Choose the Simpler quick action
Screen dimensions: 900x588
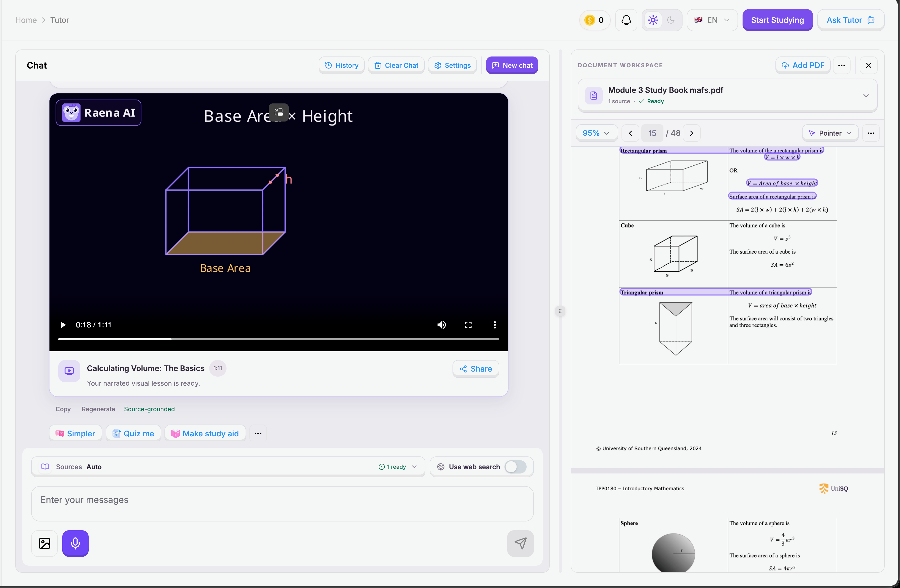pyautogui.click(x=76, y=433)
